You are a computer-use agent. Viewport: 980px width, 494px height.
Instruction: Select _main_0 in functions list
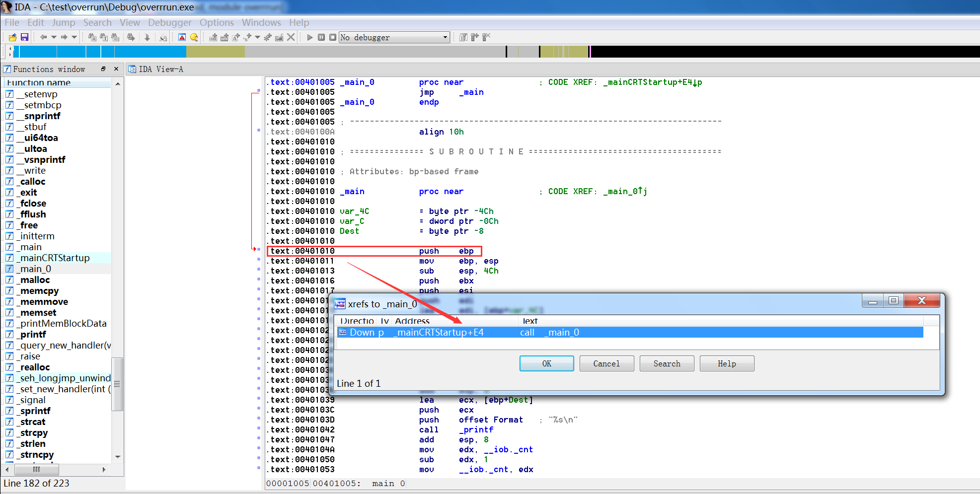[58, 269]
